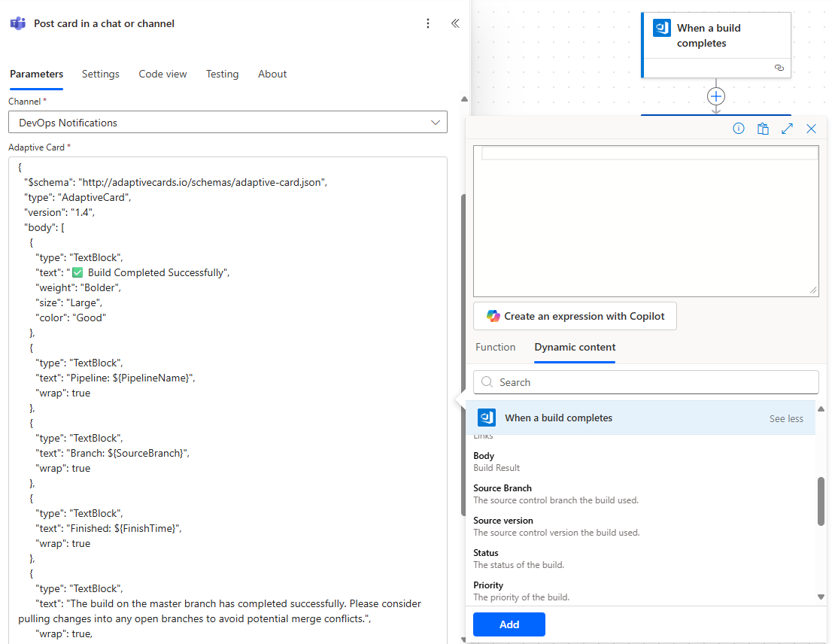Click the link icon on trigger card
The width and height of the screenshot is (835, 644).
[x=779, y=68]
